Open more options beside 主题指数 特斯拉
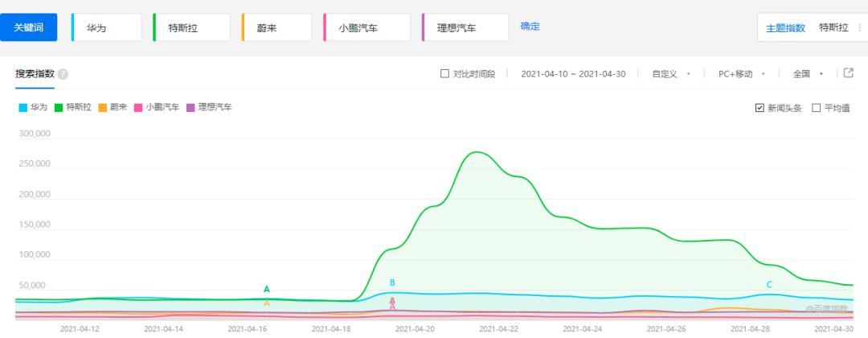Screen dimensions: 868x338 (860, 27)
